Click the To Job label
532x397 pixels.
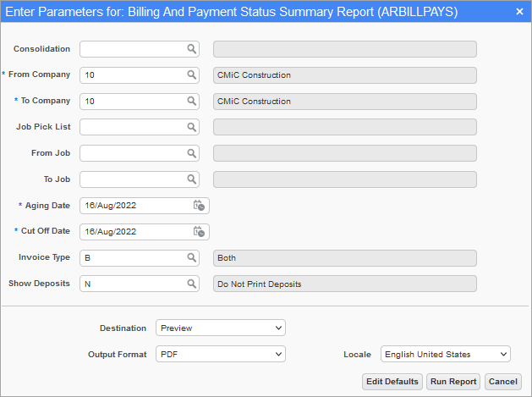(57, 179)
